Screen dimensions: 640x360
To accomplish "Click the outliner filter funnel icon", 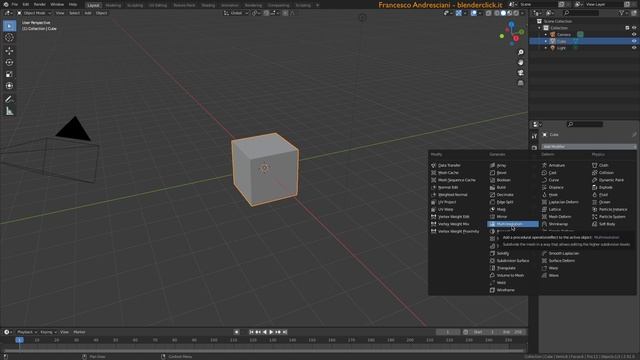I will coord(622,13).
